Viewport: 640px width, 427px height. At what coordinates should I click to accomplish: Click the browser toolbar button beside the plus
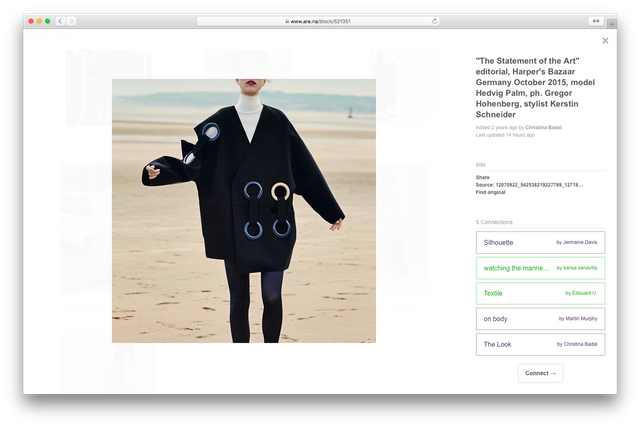click(596, 21)
